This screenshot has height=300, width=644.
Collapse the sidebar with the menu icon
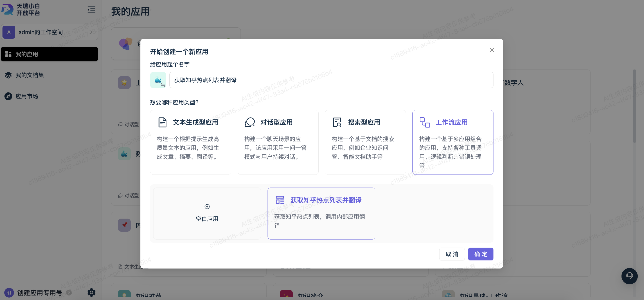point(92,10)
